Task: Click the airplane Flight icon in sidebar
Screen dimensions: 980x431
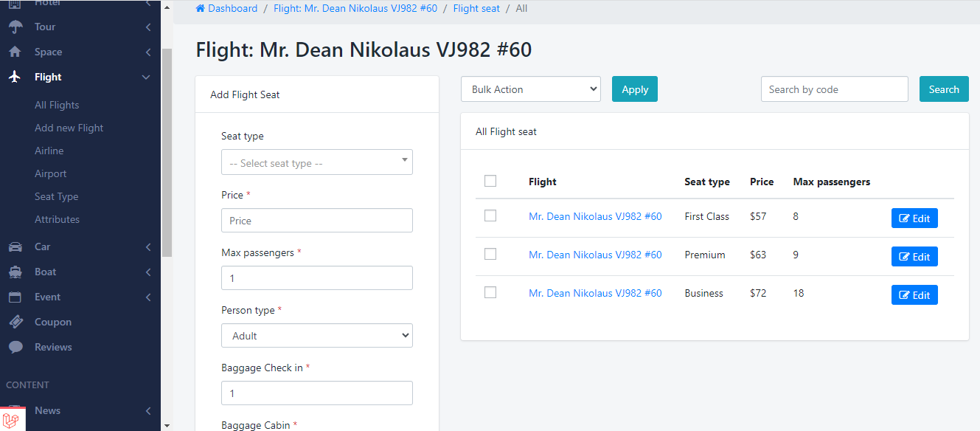Action: click(x=15, y=77)
